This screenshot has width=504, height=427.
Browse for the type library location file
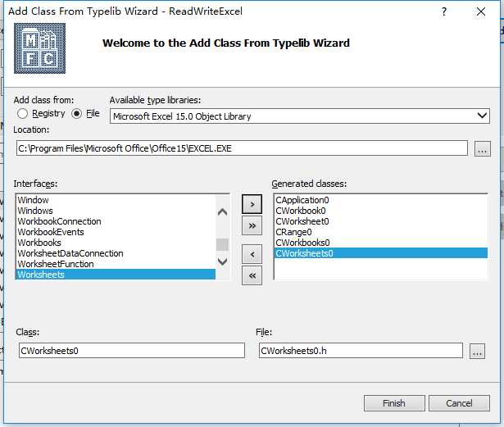pyautogui.click(x=483, y=149)
